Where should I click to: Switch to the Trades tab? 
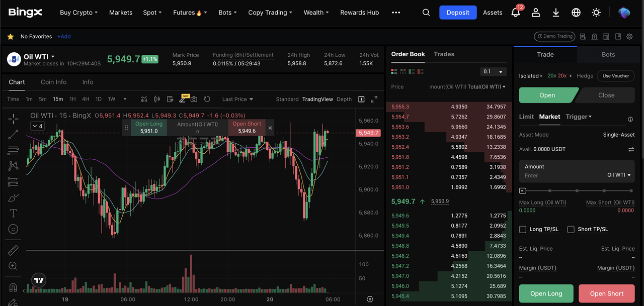[444, 54]
